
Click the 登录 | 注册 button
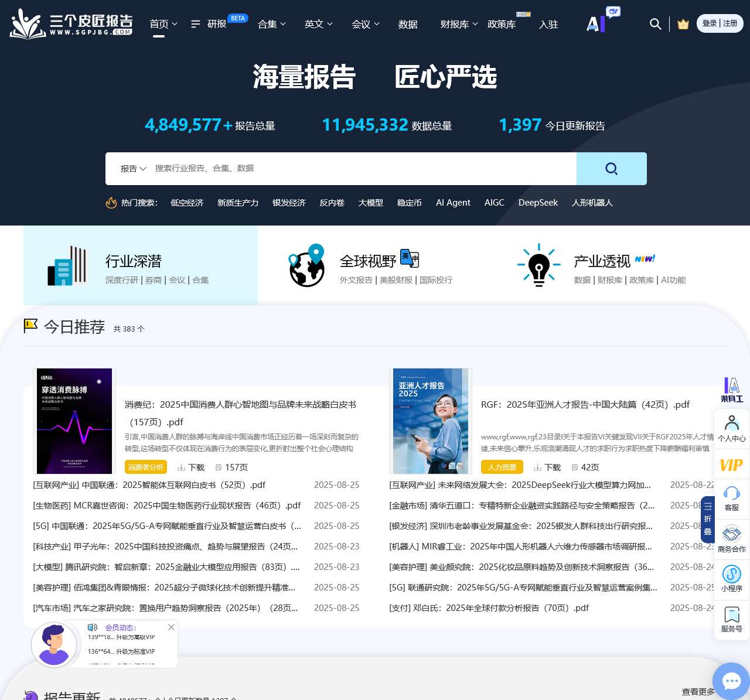click(720, 23)
